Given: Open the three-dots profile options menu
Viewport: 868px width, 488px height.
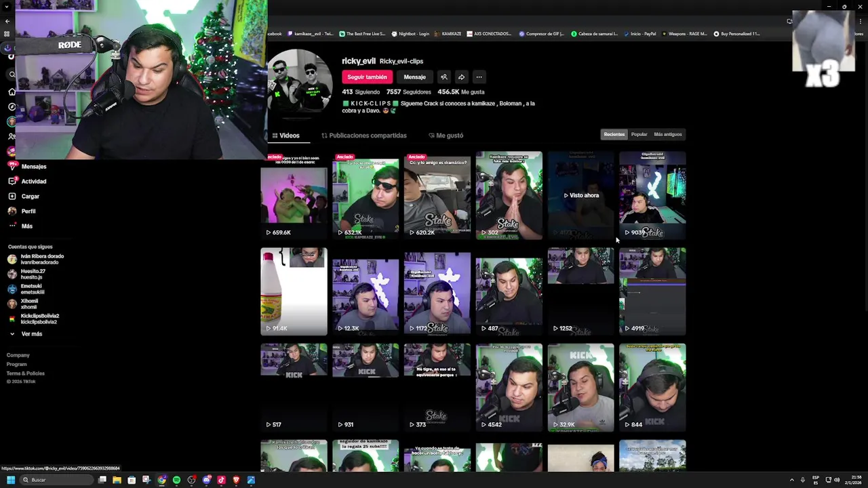Looking at the screenshot, I should click(479, 77).
